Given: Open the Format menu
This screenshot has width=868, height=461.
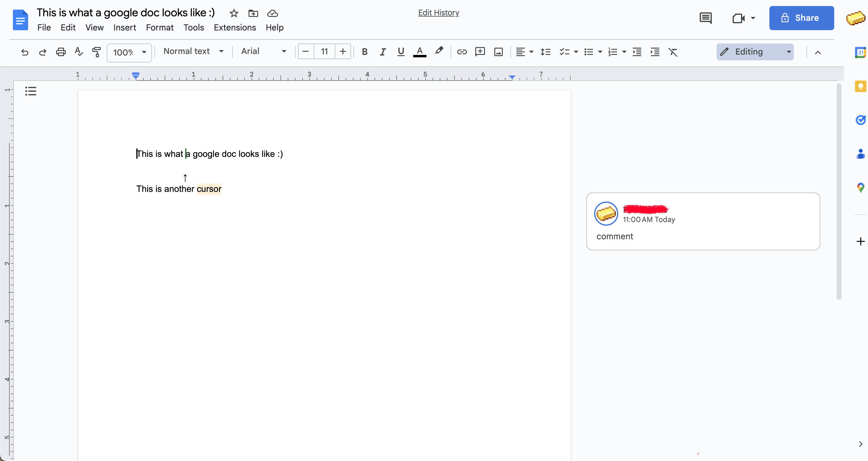Looking at the screenshot, I should point(160,28).
